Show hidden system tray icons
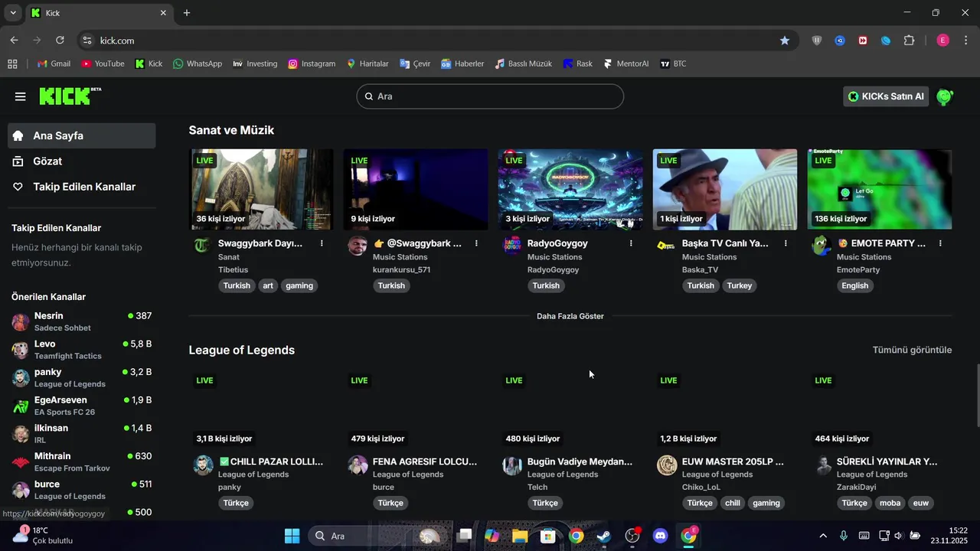This screenshot has width=980, height=551. [823, 536]
